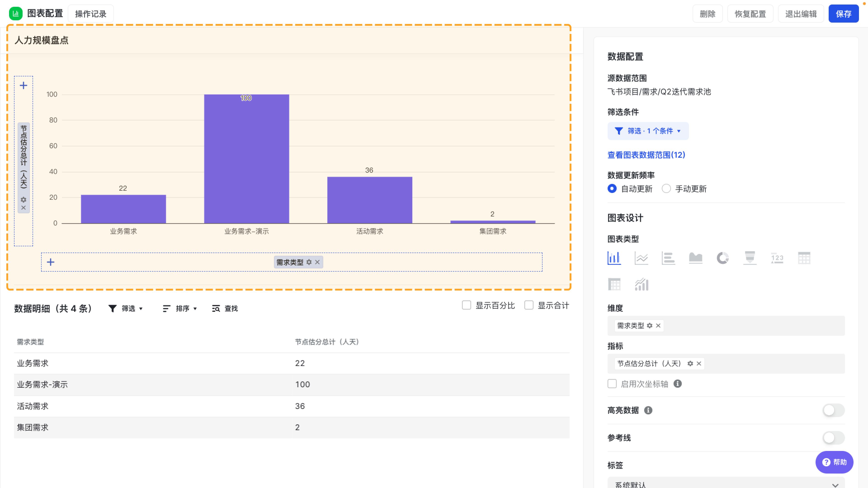The width and height of the screenshot is (868, 488).
Task: Add a metric on the vertical axis
Action: tap(23, 86)
